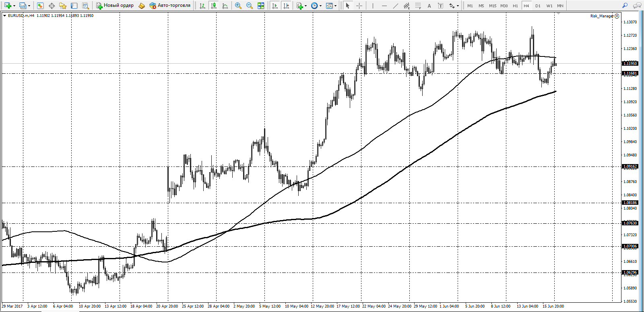Screen dimensions: 644x312
Task: Toggle the Strategy Tester panel
Action: coord(85,6)
